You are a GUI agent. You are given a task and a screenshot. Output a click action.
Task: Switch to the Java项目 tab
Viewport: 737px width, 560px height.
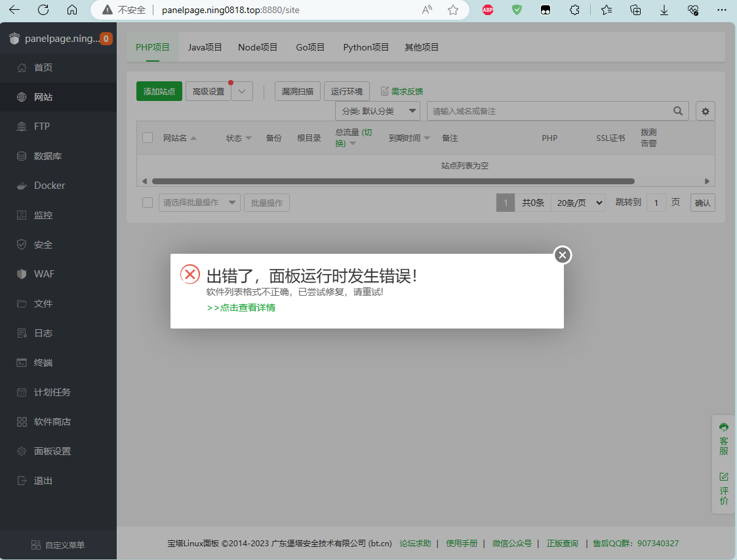pos(205,47)
